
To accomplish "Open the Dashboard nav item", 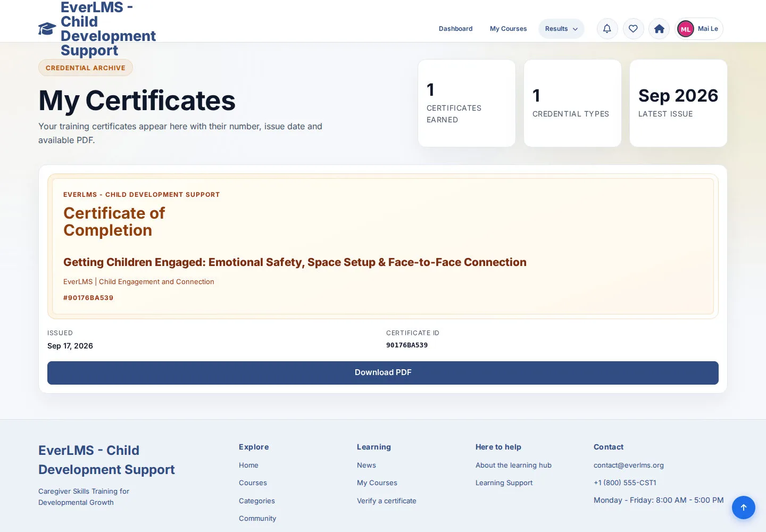I will tap(455, 29).
